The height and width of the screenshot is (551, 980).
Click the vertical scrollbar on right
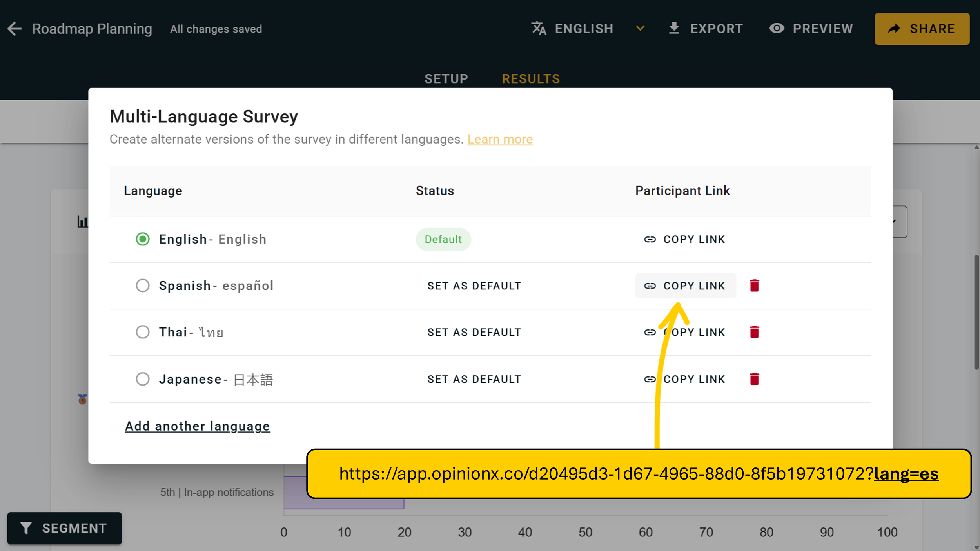[x=976, y=312]
